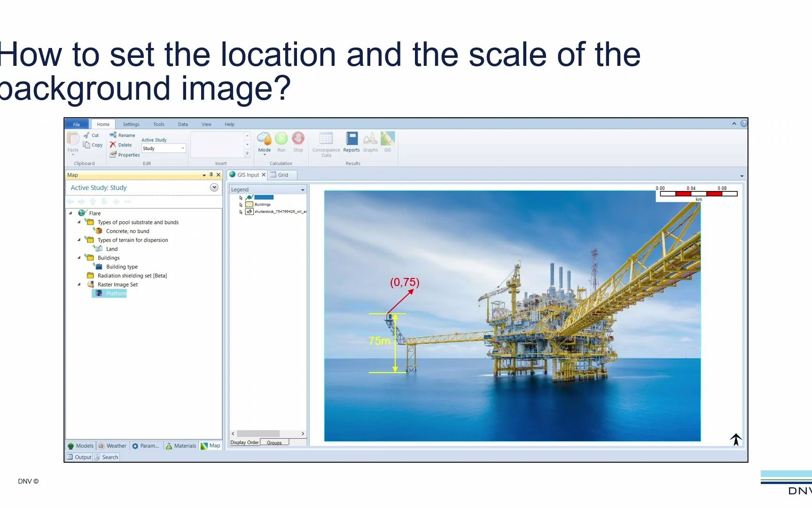The image size is (812, 508).
Task: Click the Rename icon
Action: tap(113, 135)
